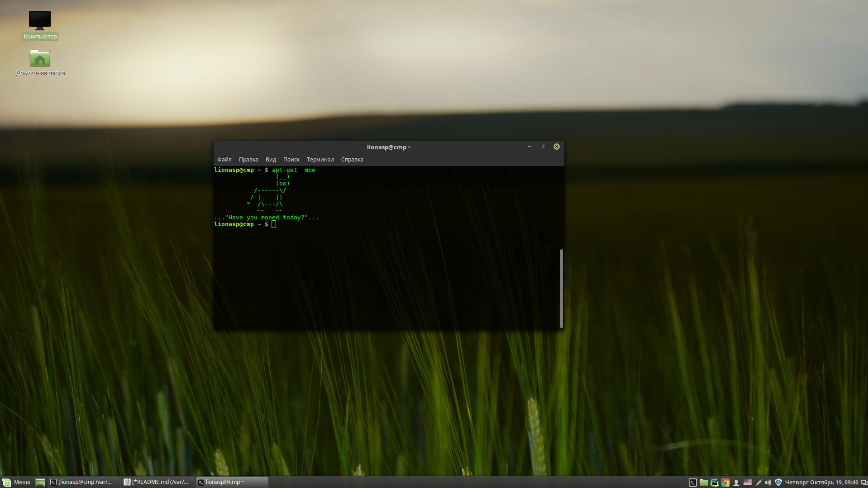Viewport: 868px width, 488px height.
Task: Click the terminal title bar lionasp@cmp ~
Action: coord(389,147)
